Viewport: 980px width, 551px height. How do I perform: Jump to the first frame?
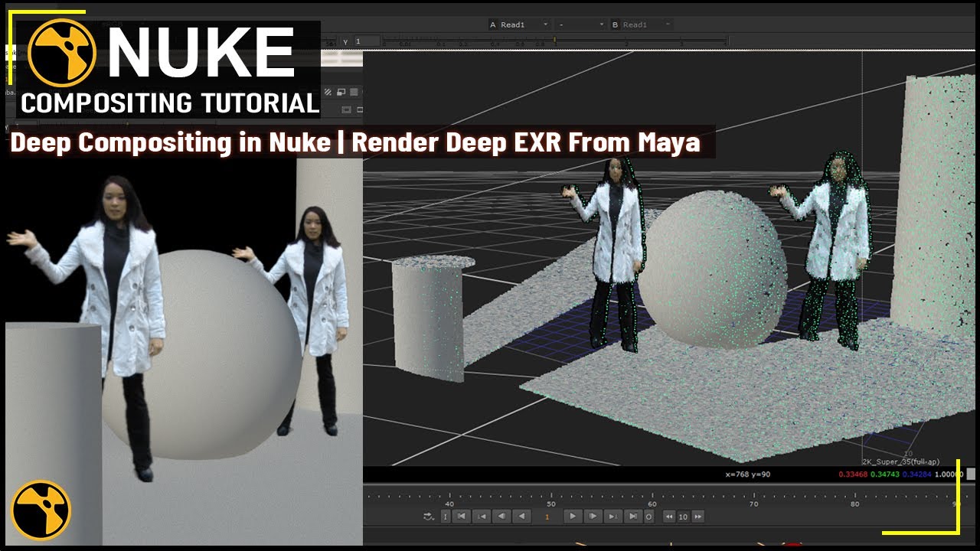pyautogui.click(x=462, y=517)
